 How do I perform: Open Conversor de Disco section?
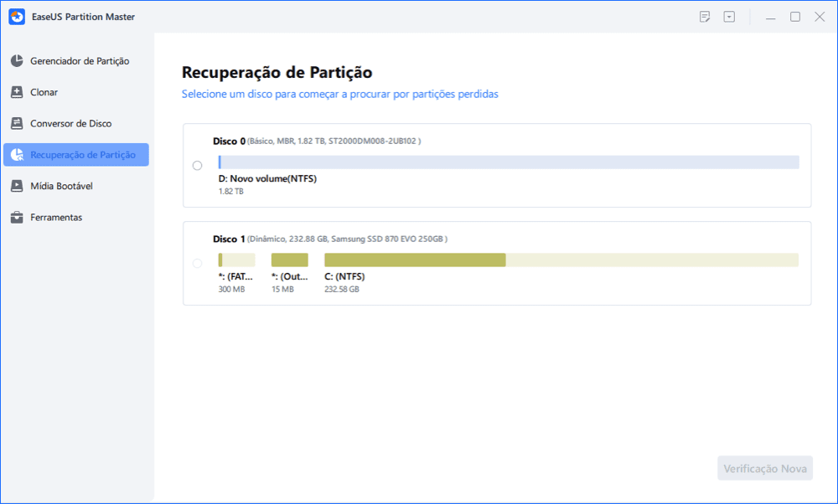76,123
